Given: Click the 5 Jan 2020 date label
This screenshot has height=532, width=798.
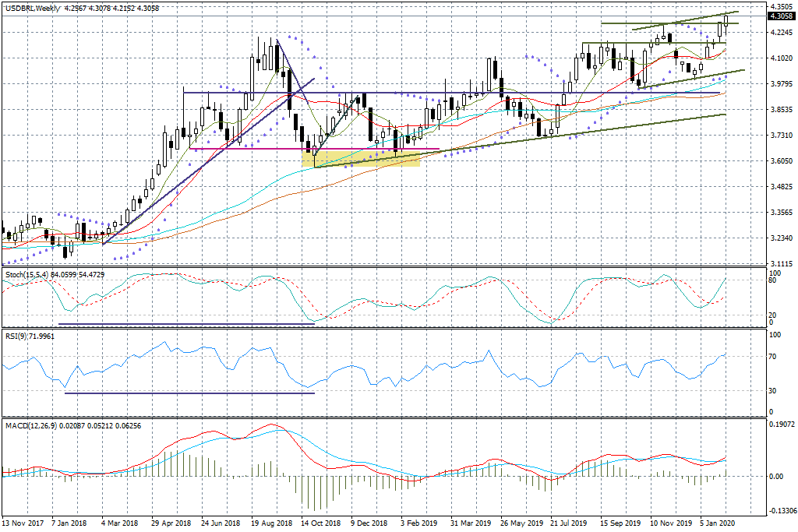Looking at the screenshot, I should click(x=716, y=523).
